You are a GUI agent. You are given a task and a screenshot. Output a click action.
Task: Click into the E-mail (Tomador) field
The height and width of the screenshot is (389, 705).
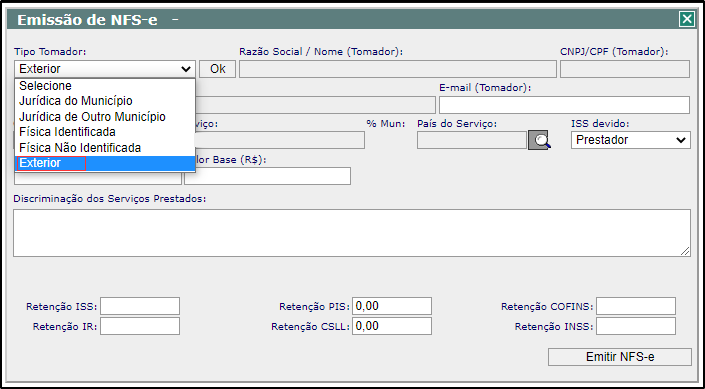click(564, 105)
